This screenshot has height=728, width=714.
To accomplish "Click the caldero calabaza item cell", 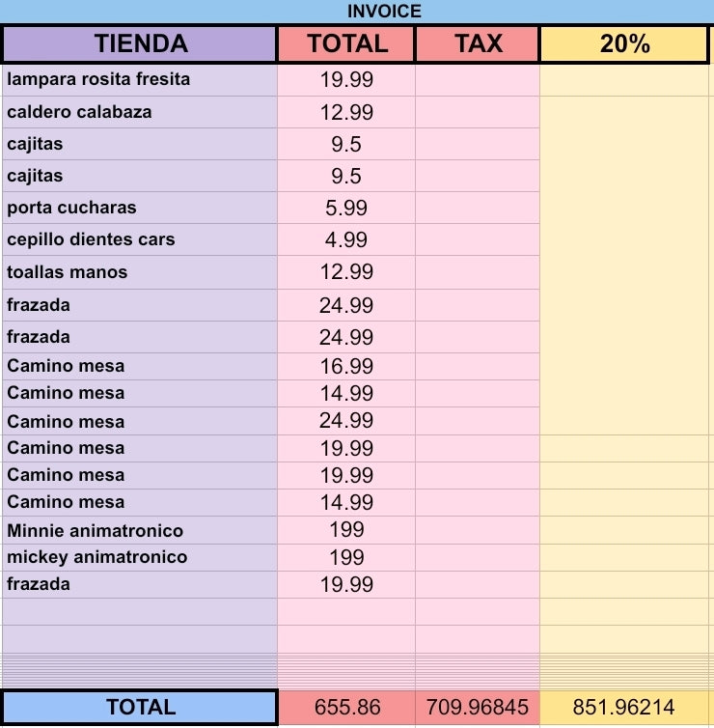I will pyautogui.click(x=140, y=112).
